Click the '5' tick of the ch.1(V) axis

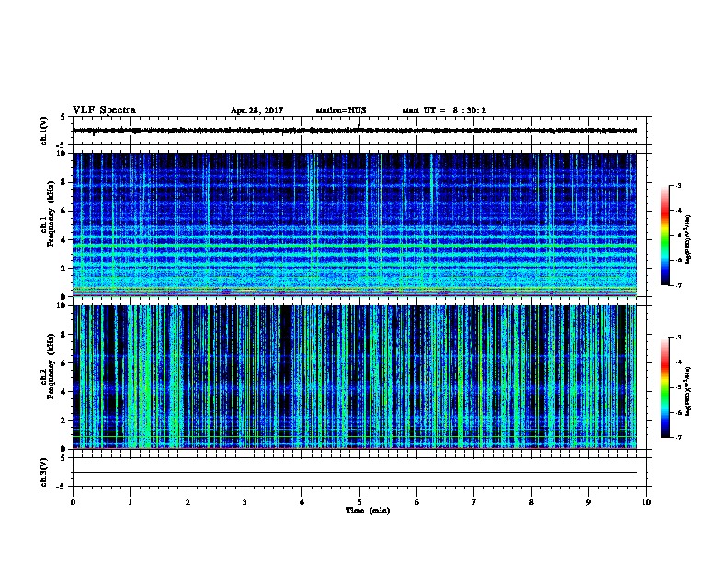click(63, 117)
